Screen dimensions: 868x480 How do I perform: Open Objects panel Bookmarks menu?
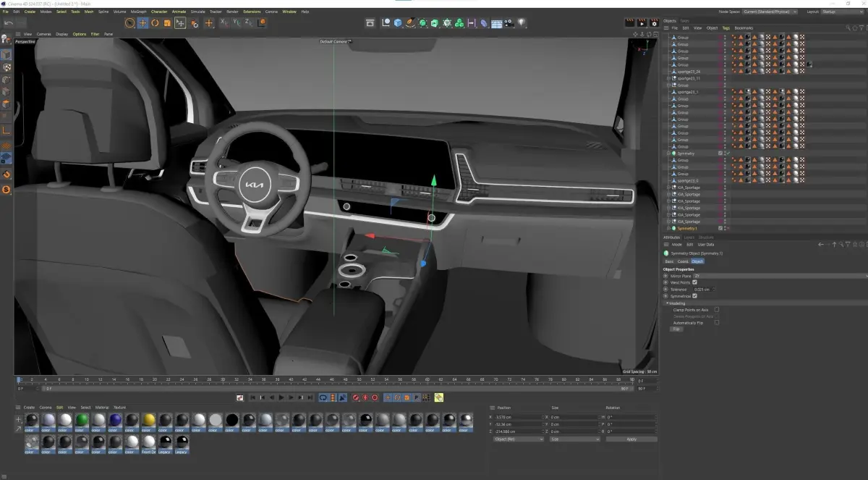click(744, 28)
